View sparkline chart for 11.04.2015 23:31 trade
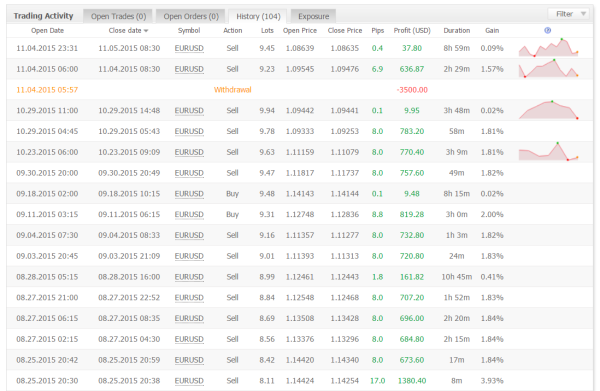The height and width of the screenshot is (391, 600). pyautogui.click(x=548, y=48)
